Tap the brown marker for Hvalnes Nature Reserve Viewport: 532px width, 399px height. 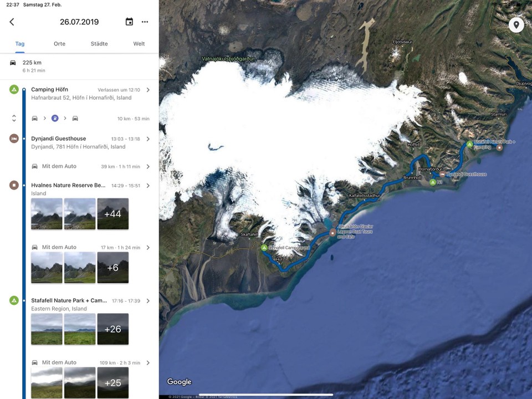pyautogui.click(x=14, y=185)
